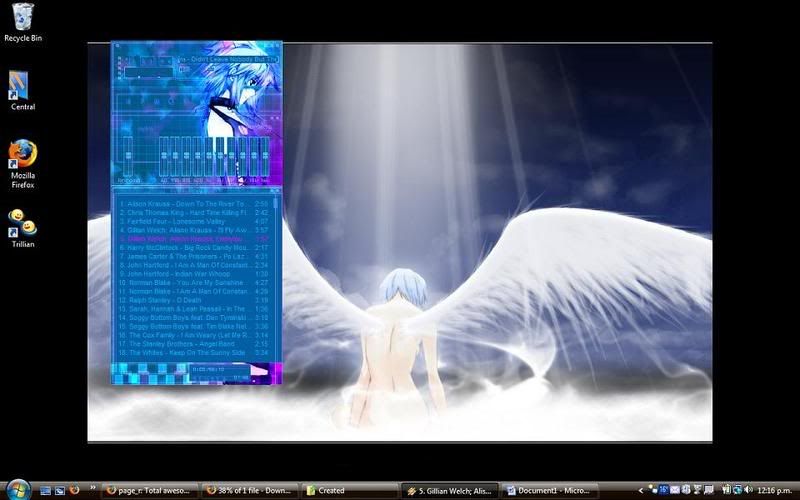
Task: Select track 12 Ralph Stanley - O Death
Action: [194, 300]
